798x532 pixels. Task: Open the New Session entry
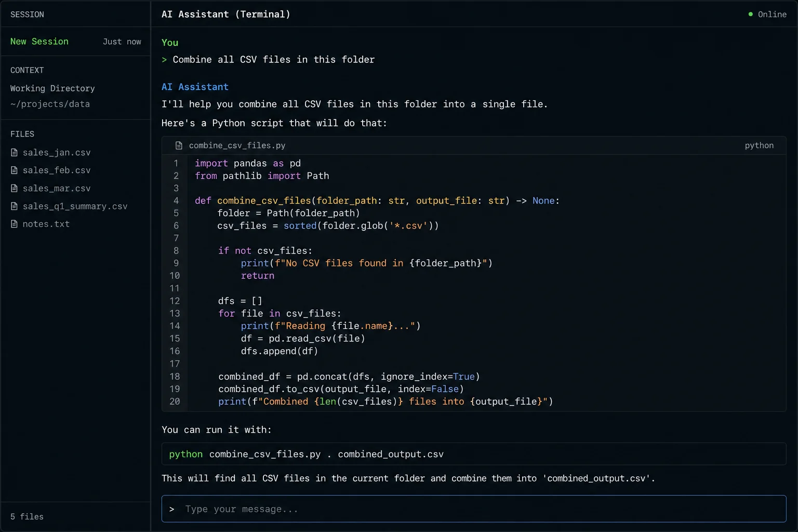click(76, 42)
